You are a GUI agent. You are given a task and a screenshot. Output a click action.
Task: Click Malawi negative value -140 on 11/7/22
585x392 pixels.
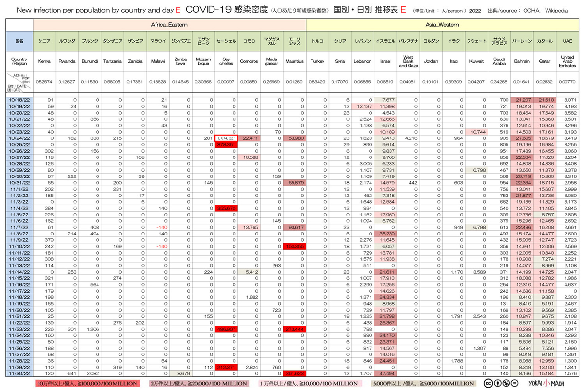pyautogui.click(x=158, y=227)
